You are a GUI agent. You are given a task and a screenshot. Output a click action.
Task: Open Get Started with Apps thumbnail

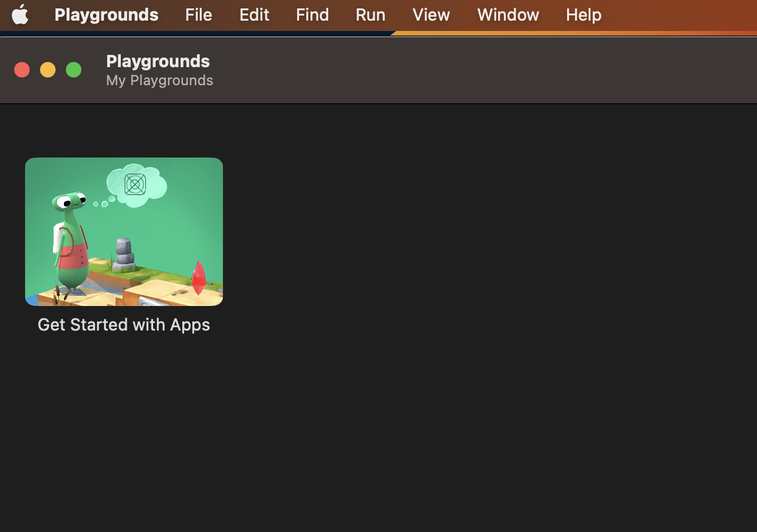[124, 232]
